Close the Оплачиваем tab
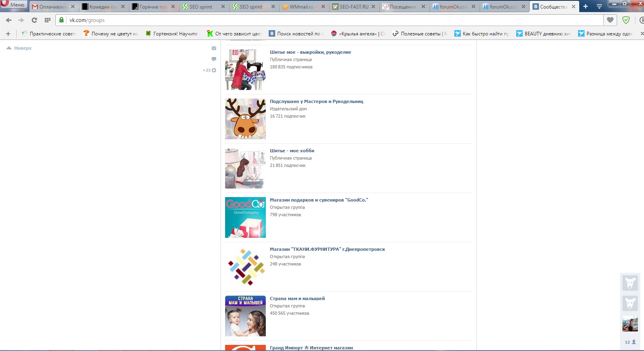Image resolution: width=644 pixels, height=351 pixels. click(x=73, y=7)
